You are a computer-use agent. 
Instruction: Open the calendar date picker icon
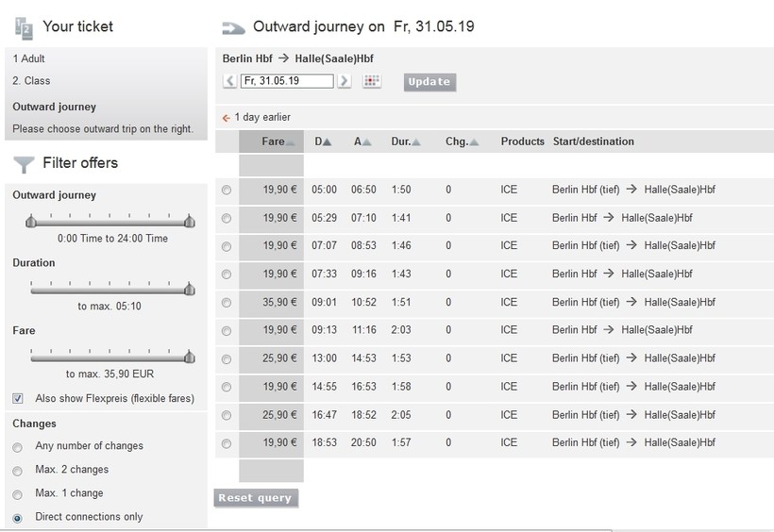point(372,82)
